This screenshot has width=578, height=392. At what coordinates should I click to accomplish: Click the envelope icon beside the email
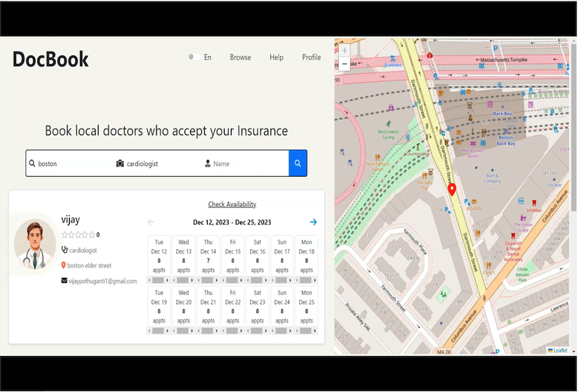[x=64, y=281]
